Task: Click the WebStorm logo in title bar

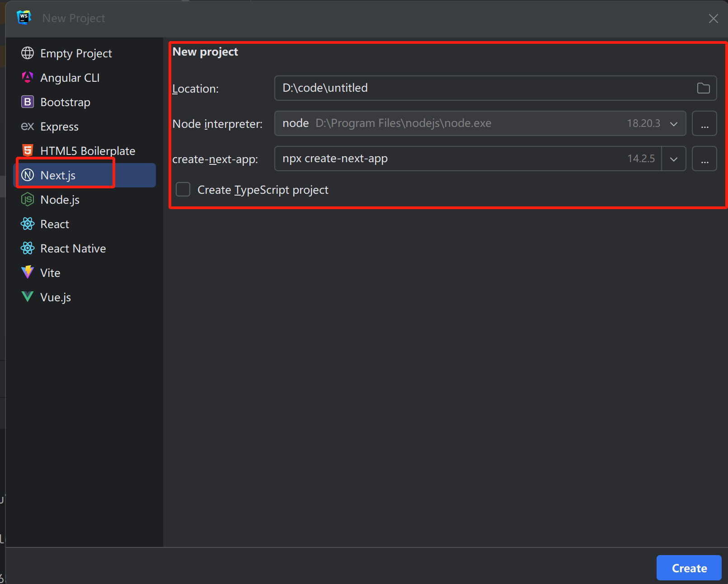Action: pos(24,18)
